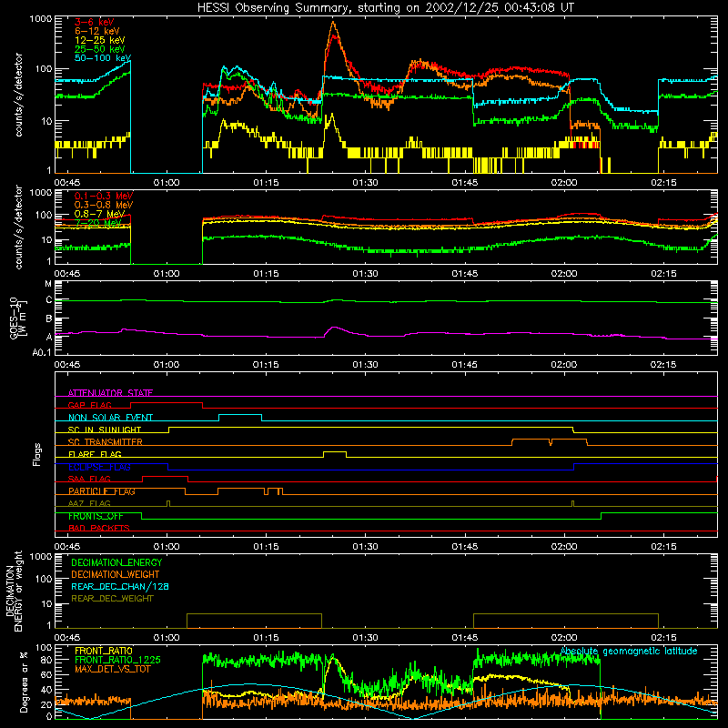Click the 12-25 keV legend entry
This screenshot has height=728, width=728.
tap(100, 40)
